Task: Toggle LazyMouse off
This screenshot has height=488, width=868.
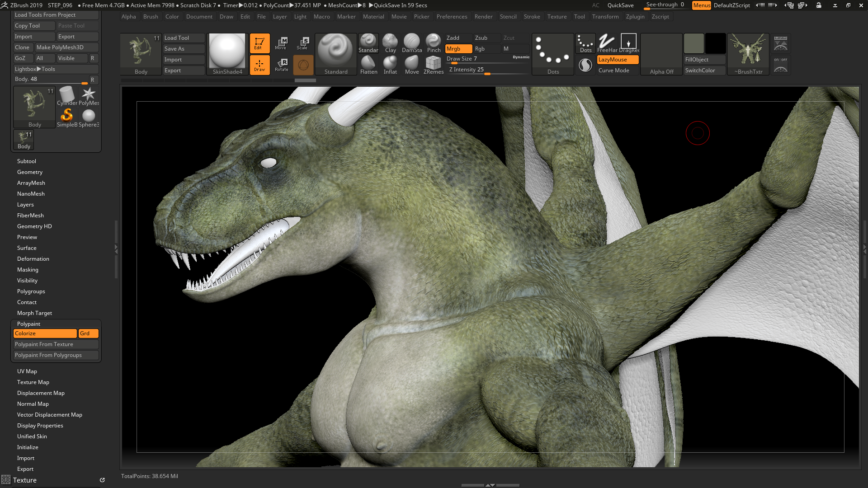Action: pyautogui.click(x=617, y=60)
